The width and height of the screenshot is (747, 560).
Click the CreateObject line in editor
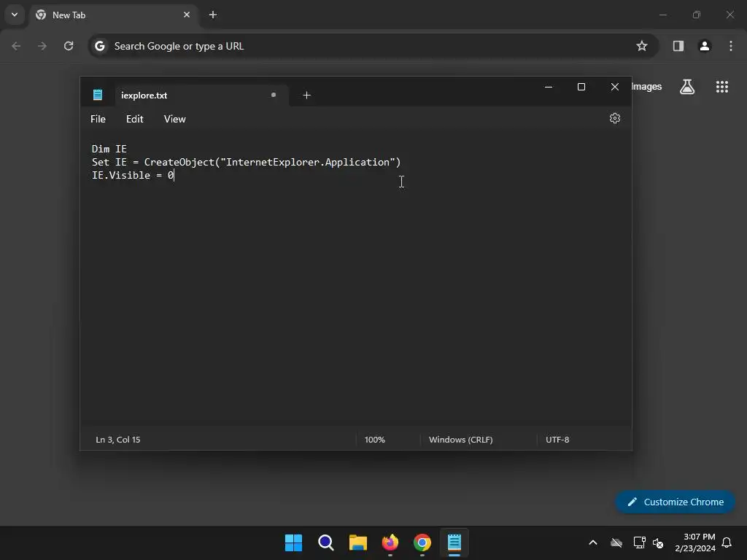(x=247, y=163)
